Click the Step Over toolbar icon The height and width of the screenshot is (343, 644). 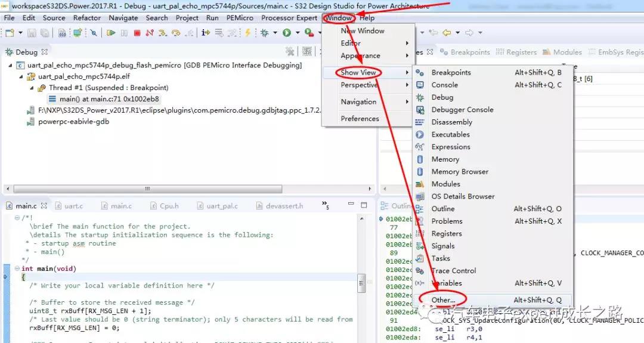coord(176,33)
